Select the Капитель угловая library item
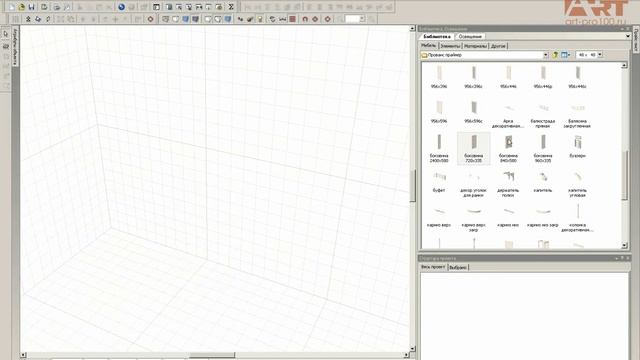This screenshot has width=640, height=360. click(x=578, y=184)
